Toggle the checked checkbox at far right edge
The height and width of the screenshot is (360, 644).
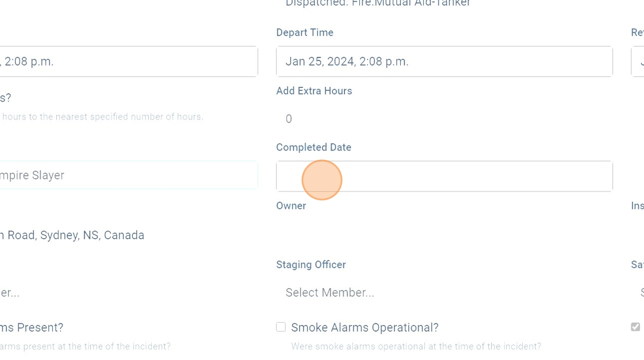[635, 327]
